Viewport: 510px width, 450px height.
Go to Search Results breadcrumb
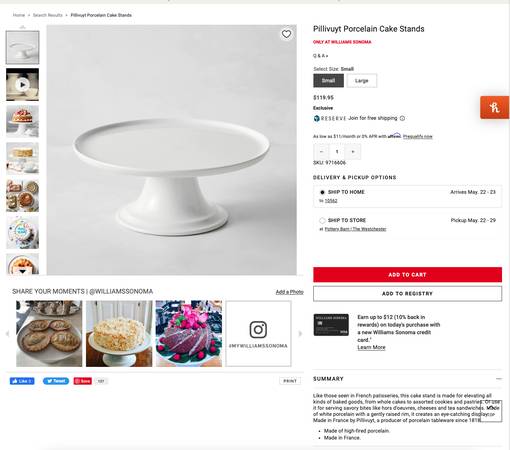click(x=48, y=15)
